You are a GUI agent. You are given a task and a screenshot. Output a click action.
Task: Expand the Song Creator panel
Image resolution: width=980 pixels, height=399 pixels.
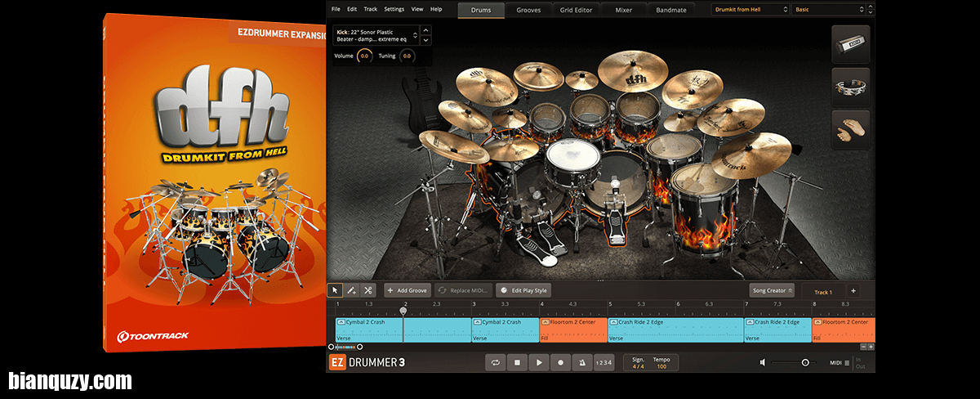[x=773, y=291]
